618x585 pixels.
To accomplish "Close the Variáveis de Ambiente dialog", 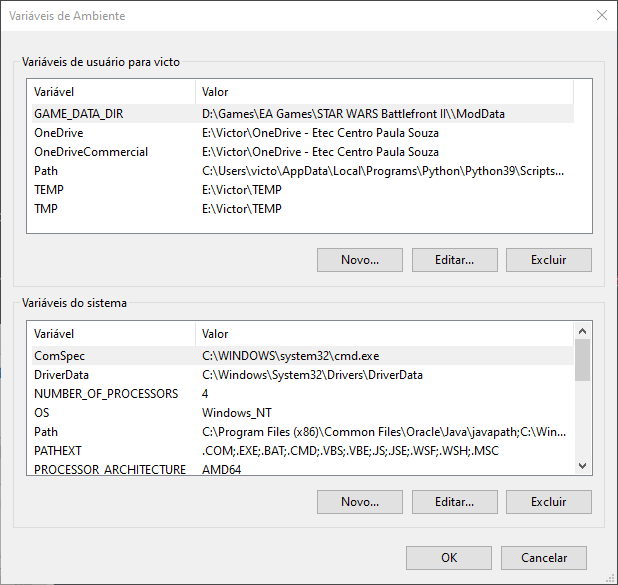I will click(x=601, y=16).
